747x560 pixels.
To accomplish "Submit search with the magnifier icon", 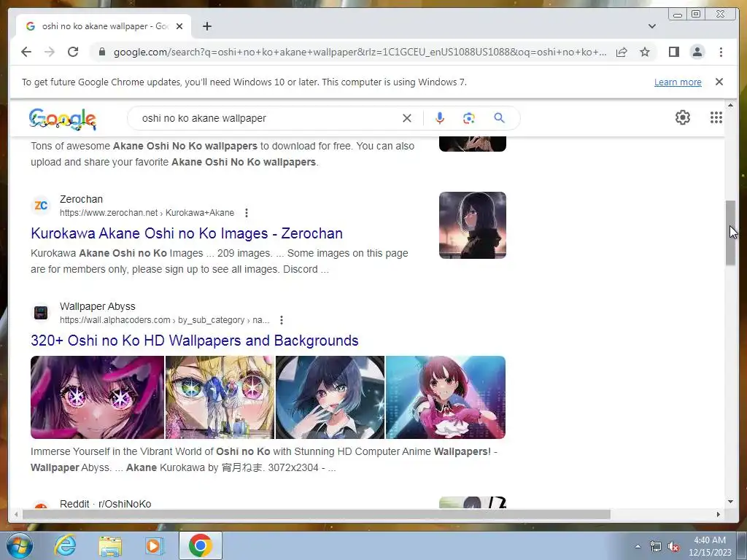I will coord(499,117).
